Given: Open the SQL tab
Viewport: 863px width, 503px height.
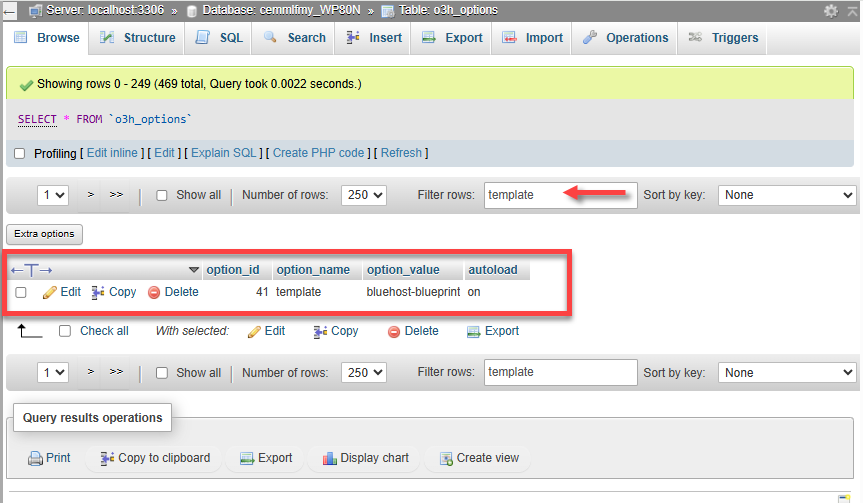Looking at the screenshot, I should coord(218,37).
